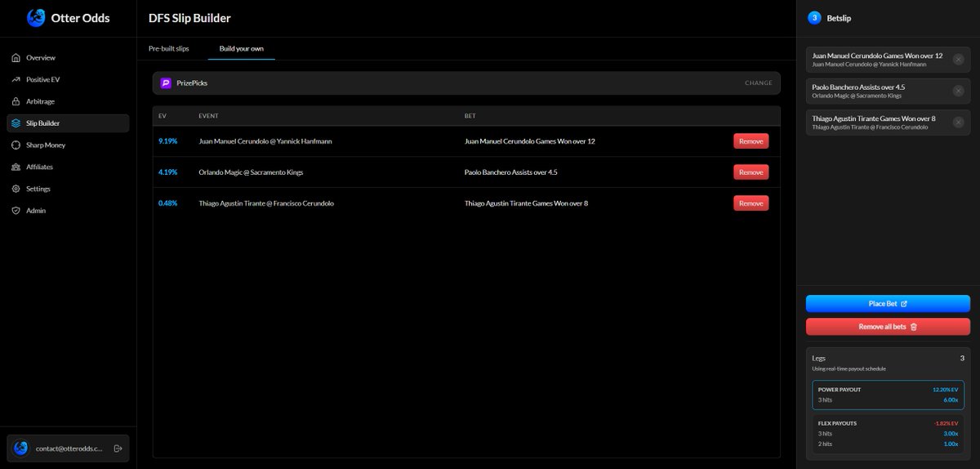Click the 6.00x payout multiplier
980x469 pixels.
(x=949, y=400)
